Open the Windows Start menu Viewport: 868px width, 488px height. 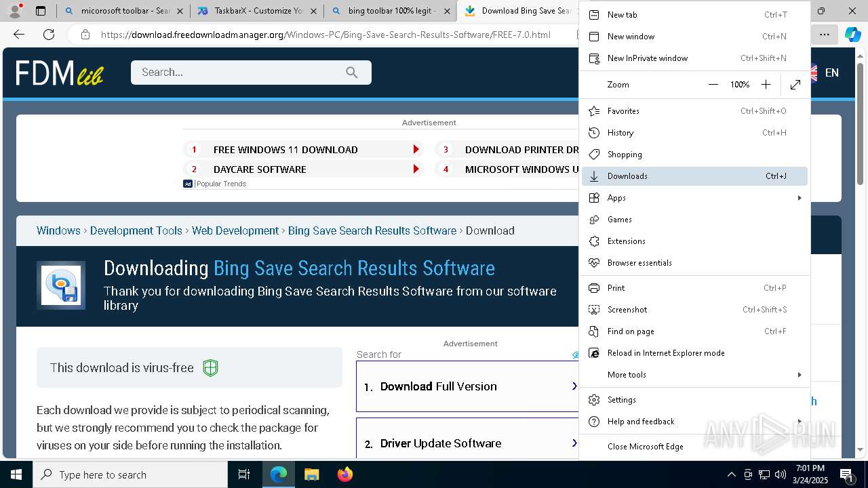click(16, 474)
